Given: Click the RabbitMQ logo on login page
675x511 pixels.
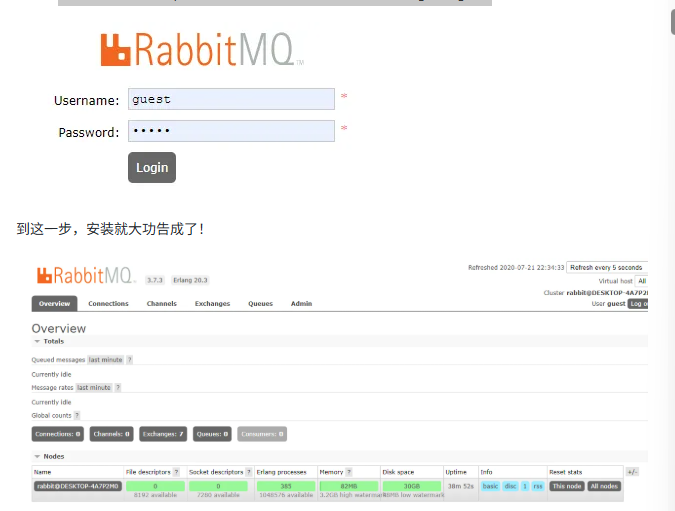Looking at the screenshot, I should click(201, 49).
